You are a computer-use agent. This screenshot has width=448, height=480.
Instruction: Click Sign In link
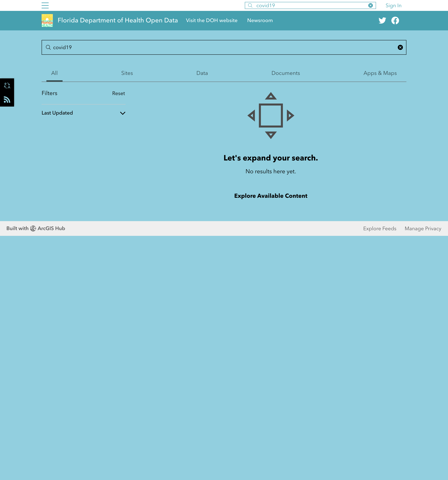[x=393, y=6]
